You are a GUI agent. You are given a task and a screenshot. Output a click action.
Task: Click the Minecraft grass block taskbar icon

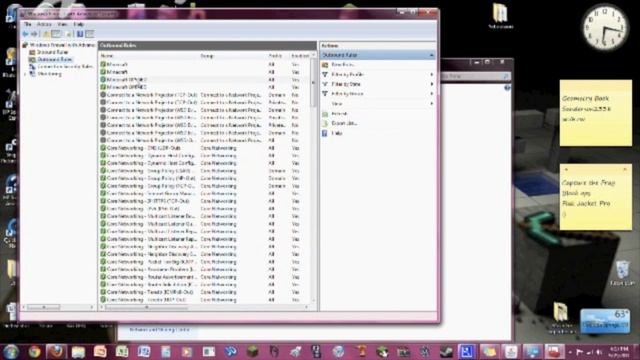click(x=252, y=351)
